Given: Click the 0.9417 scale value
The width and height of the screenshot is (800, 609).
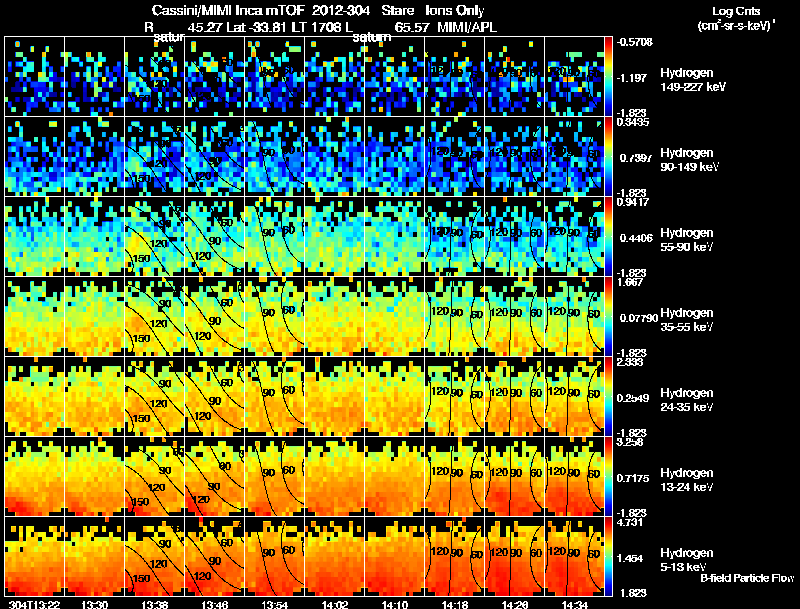Looking at the screenshot, I should [633, 202].
